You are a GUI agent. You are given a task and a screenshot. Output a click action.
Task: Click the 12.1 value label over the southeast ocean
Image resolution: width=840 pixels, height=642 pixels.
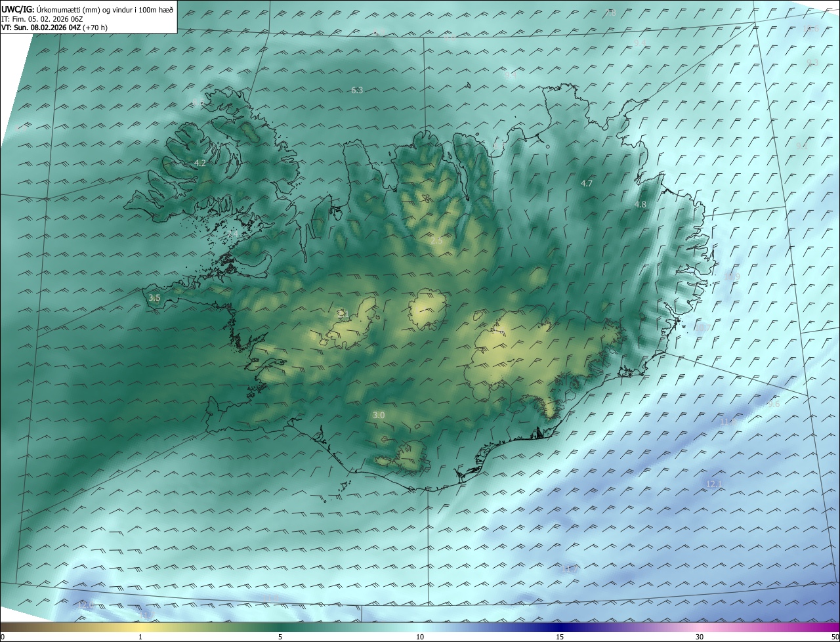click(714, 484)
